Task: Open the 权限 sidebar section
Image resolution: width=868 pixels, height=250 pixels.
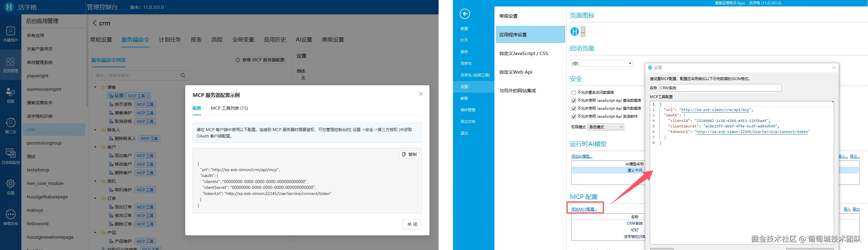Action: (x=10, y=95)
